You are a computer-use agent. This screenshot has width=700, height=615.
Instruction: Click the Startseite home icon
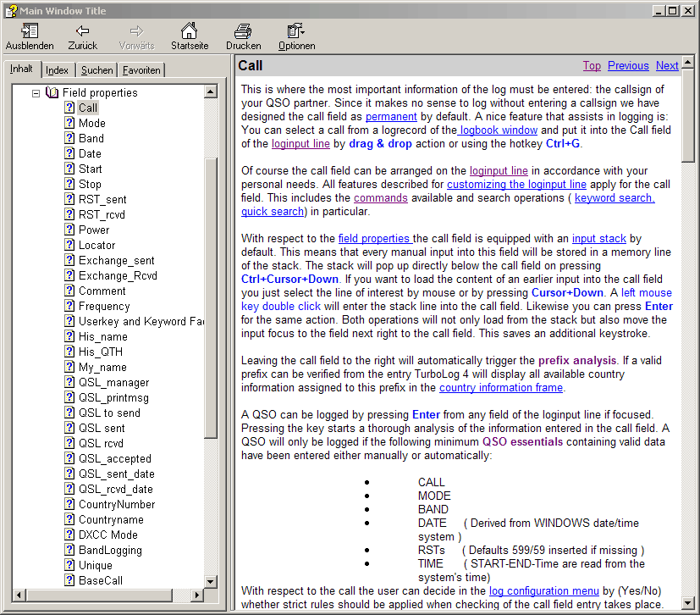click(190, 31)
